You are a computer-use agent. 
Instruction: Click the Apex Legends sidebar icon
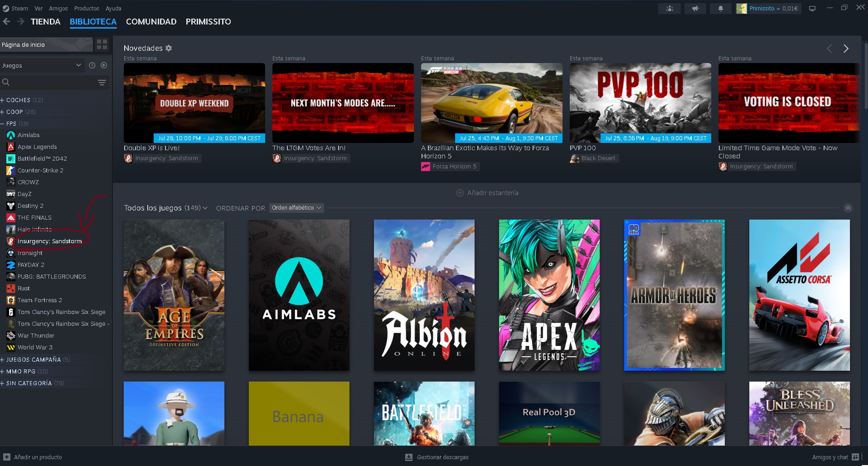(x=11, y=147)
